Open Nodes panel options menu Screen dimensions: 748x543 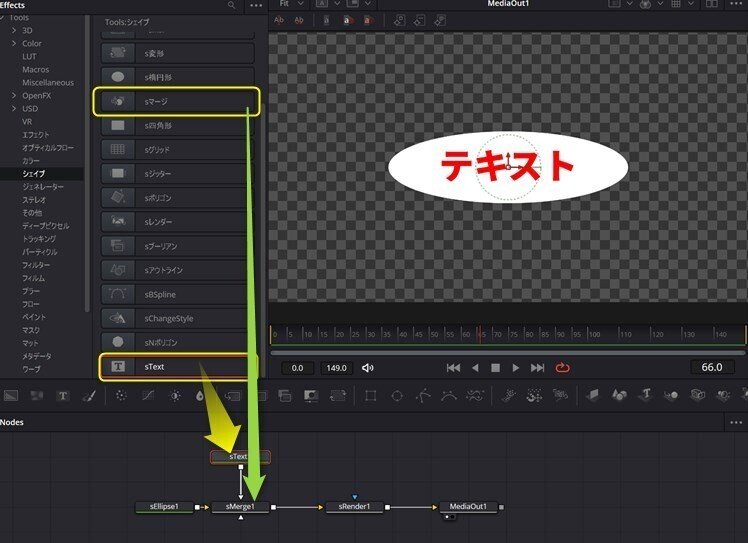[736, 422]
